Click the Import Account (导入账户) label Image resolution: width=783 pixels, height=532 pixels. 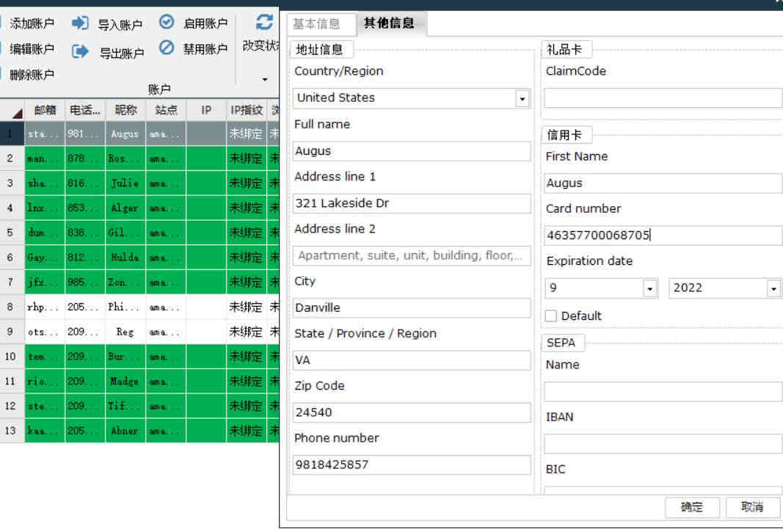point(120,24)
